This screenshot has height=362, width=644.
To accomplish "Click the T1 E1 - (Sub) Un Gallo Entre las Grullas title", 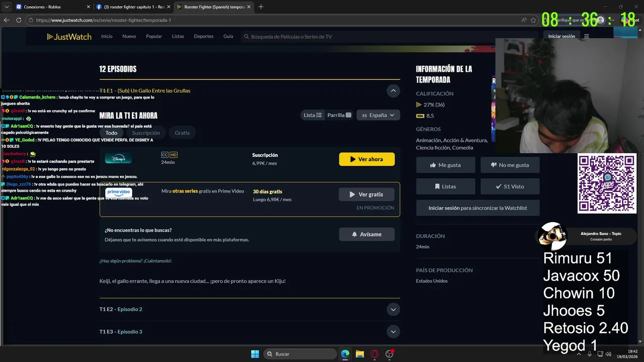I will pos(145,90).
